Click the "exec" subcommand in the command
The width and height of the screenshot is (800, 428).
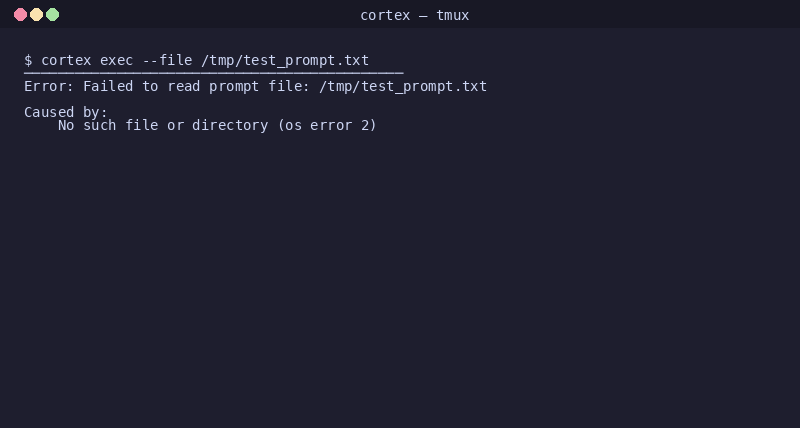[x=117, y=60]
